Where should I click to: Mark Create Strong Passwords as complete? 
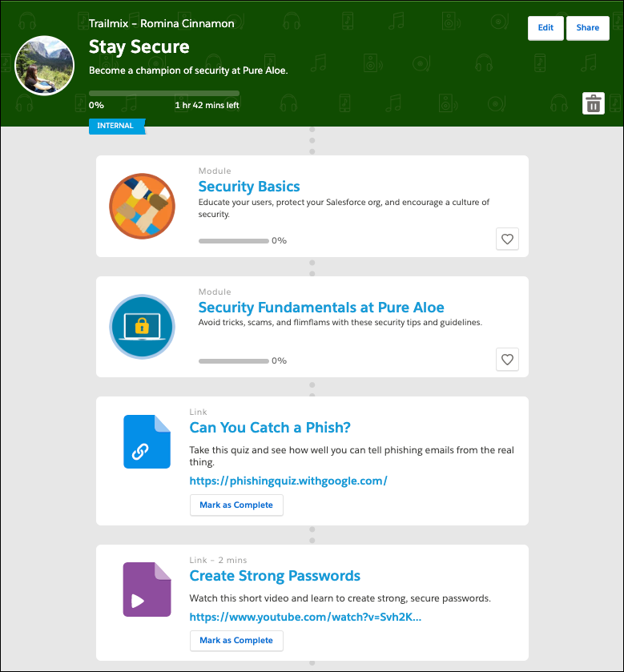[x=236, y=640]
